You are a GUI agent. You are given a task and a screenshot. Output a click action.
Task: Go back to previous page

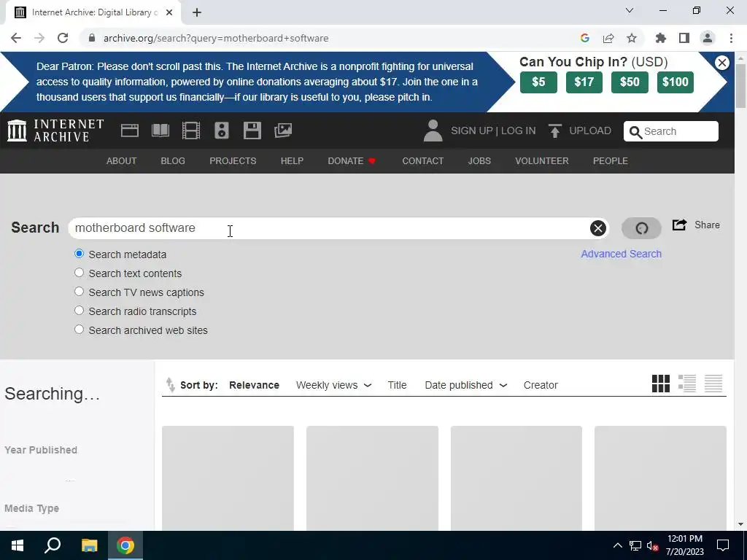pos(16,38)
